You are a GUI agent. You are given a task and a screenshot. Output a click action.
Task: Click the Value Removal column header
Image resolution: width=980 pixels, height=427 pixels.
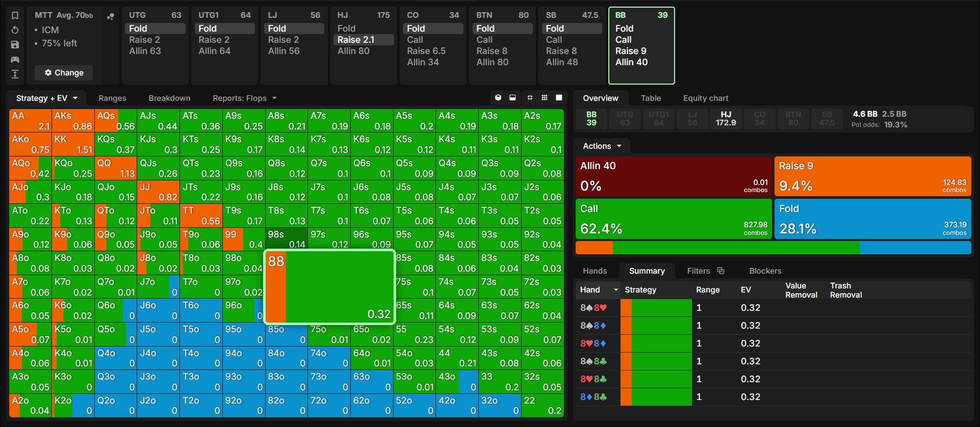[x=802, y=290]
